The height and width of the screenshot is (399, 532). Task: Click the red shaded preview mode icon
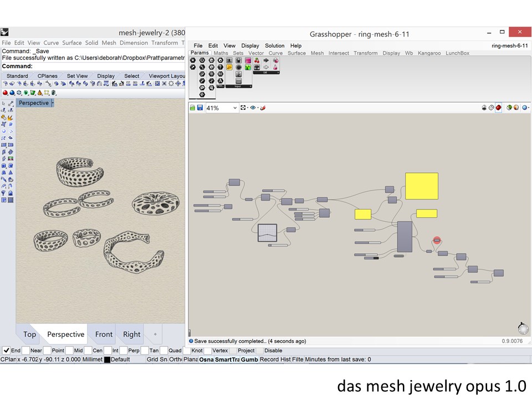(x=498, y=108)
